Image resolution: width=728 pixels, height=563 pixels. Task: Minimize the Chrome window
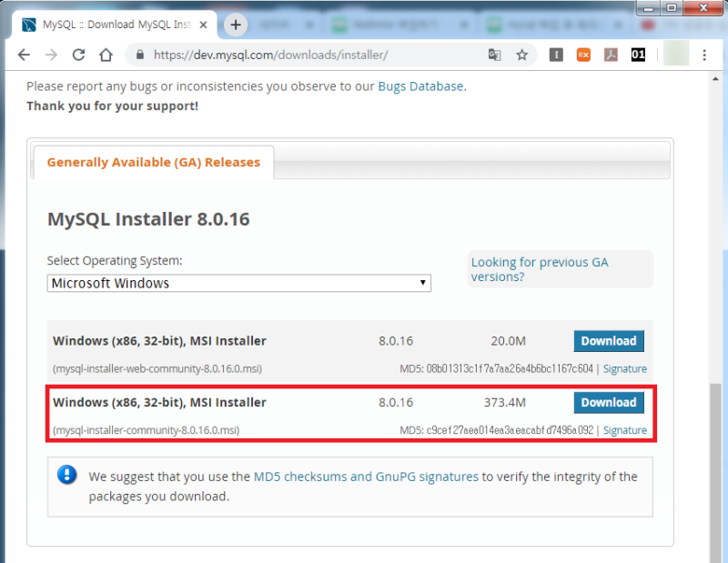pos(649,7)
